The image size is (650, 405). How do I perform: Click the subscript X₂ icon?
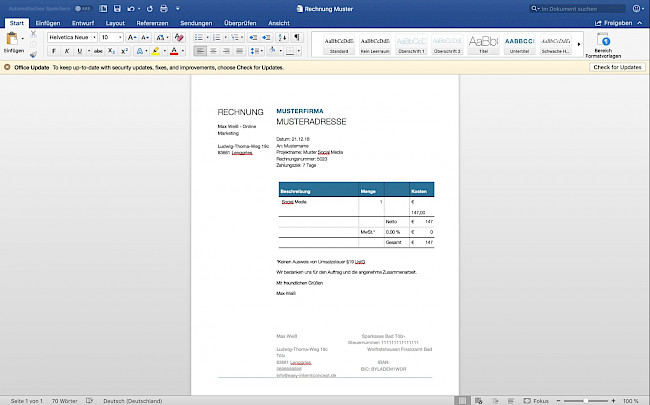[x=110, y=51]
